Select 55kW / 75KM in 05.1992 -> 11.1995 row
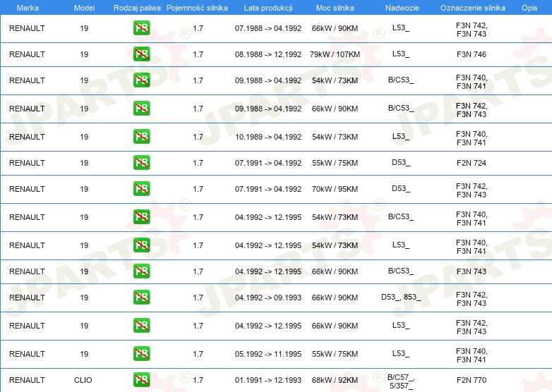 [x=335, y=354]
